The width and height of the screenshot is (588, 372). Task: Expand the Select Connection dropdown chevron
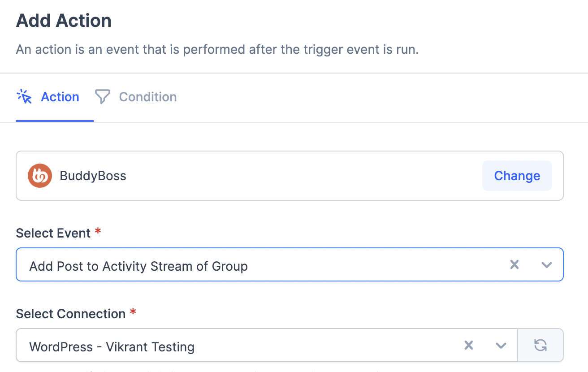tap(501, 345)
